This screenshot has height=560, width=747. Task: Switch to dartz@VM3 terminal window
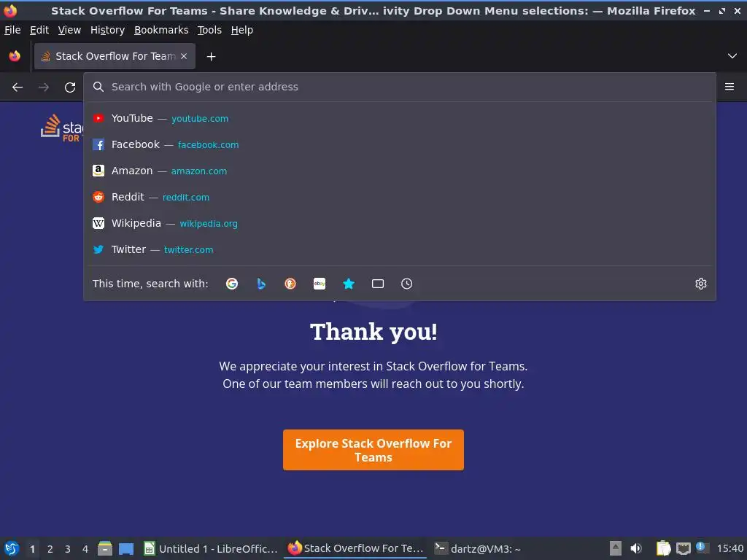click(478, 548)
